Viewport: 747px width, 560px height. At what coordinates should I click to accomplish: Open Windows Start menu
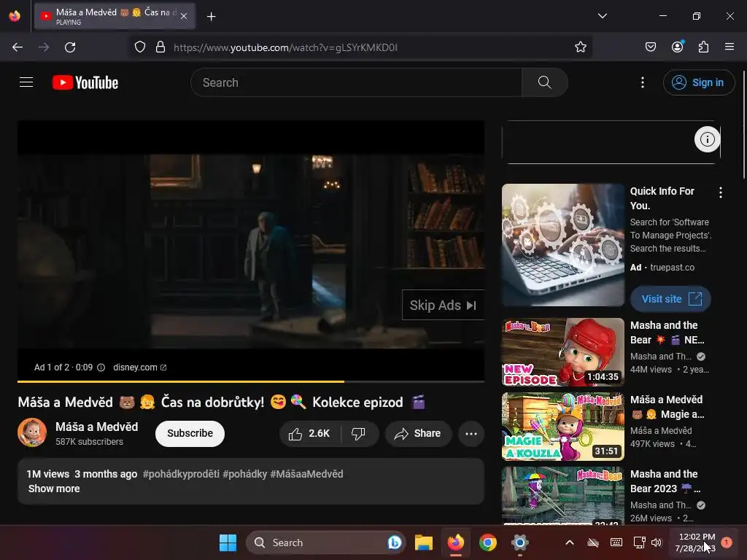coord(228,542)
